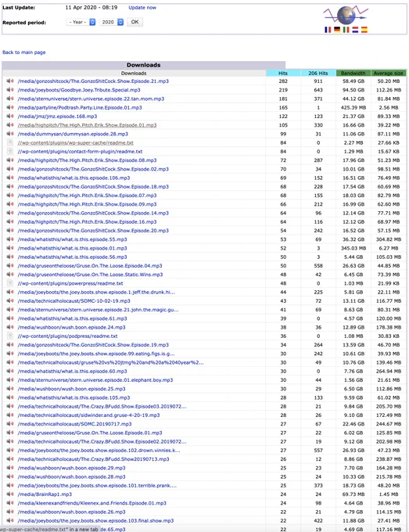Open what.is.this.episode.55.mp3 link
The height and width of the screenshot is (532, 409).
tap(72, 239)
